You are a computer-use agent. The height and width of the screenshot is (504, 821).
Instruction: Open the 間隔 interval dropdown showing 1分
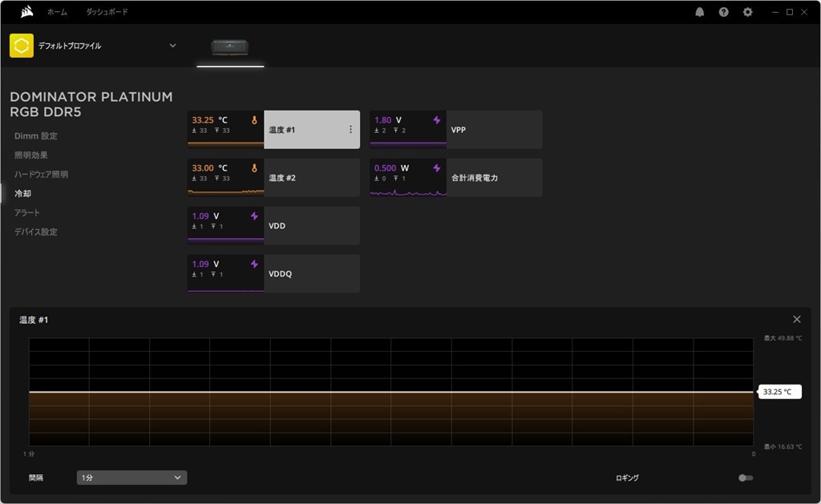point(131,478)
